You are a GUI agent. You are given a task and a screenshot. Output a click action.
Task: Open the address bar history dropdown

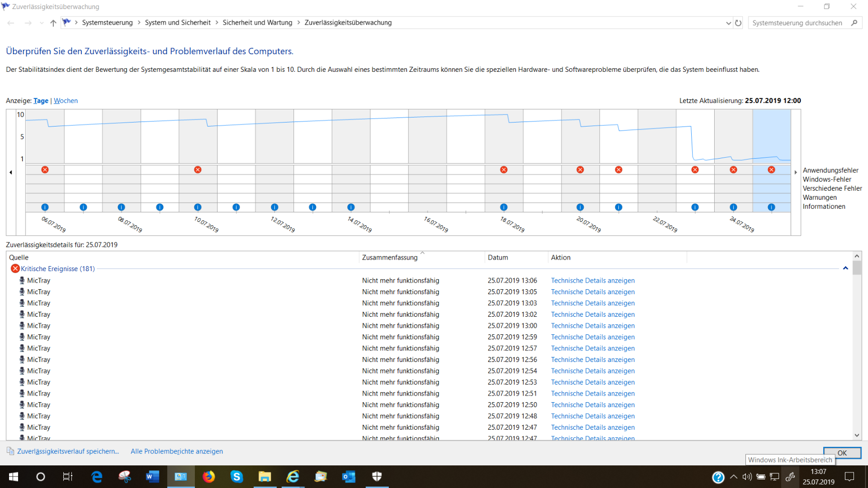pyautogui.click(x=728, y=23)
